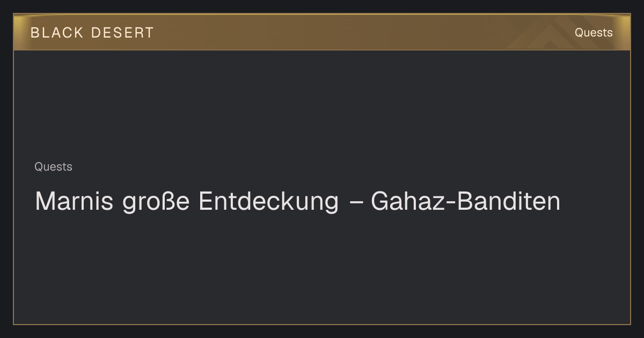Click the word BLACK in the logo
Viewport: 644px width, 338px height.
click(x=57, y=33)
